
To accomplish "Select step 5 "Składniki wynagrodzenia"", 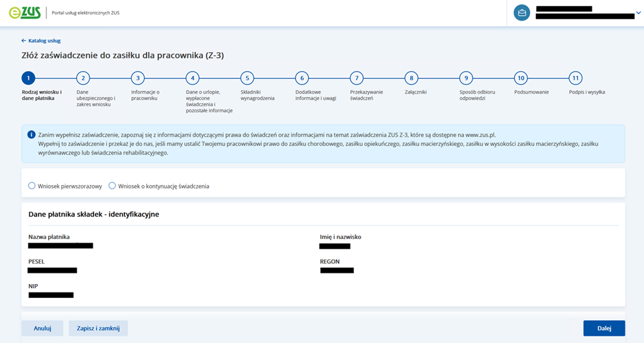I will [x=246, y=78].
